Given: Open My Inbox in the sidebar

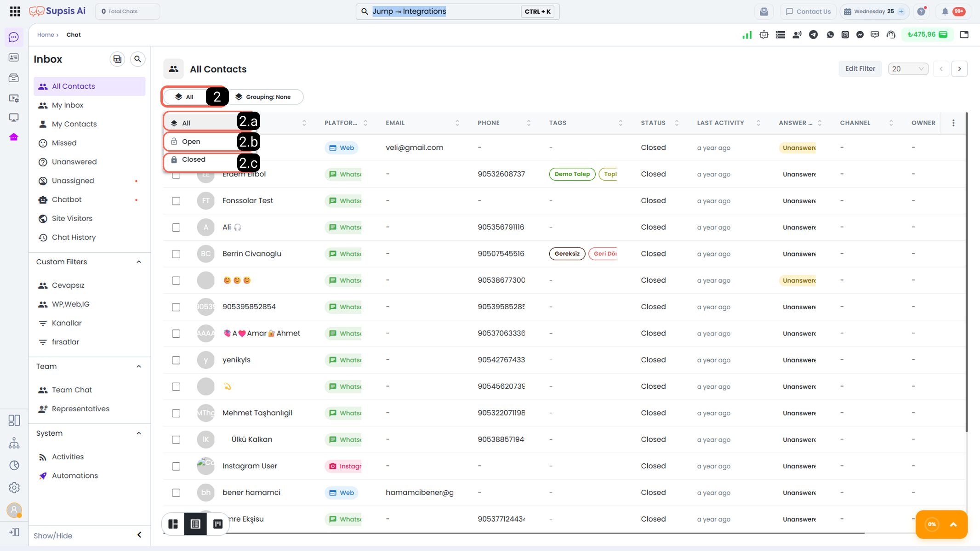Looking at the screenshot, I should (90, 105).
